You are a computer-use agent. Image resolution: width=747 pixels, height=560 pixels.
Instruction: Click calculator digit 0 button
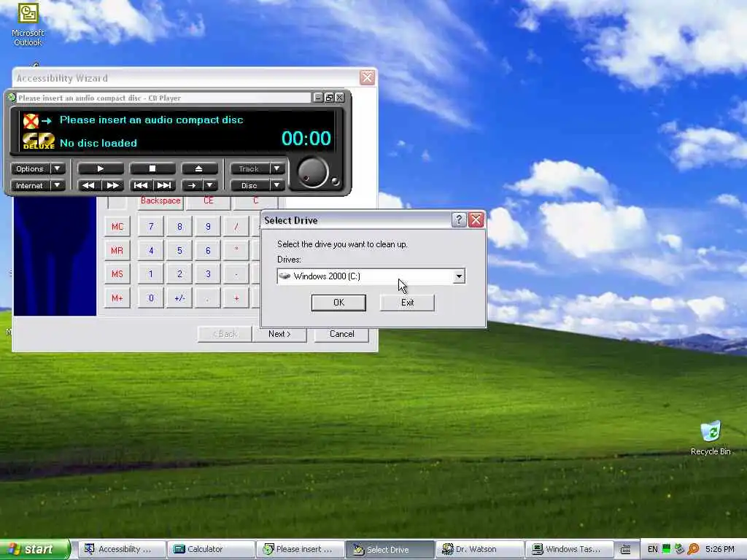(151, 298)
